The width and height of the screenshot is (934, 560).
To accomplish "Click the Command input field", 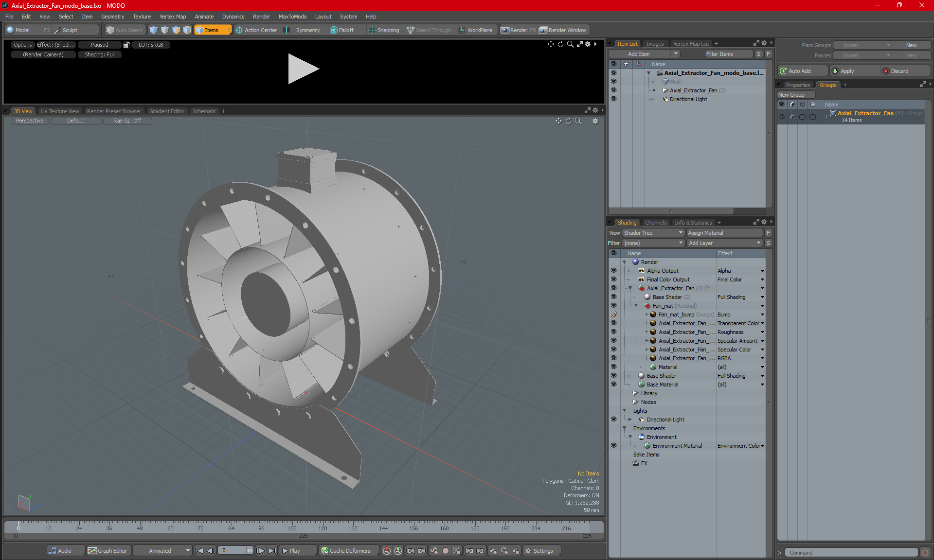I will pos(851,553).
